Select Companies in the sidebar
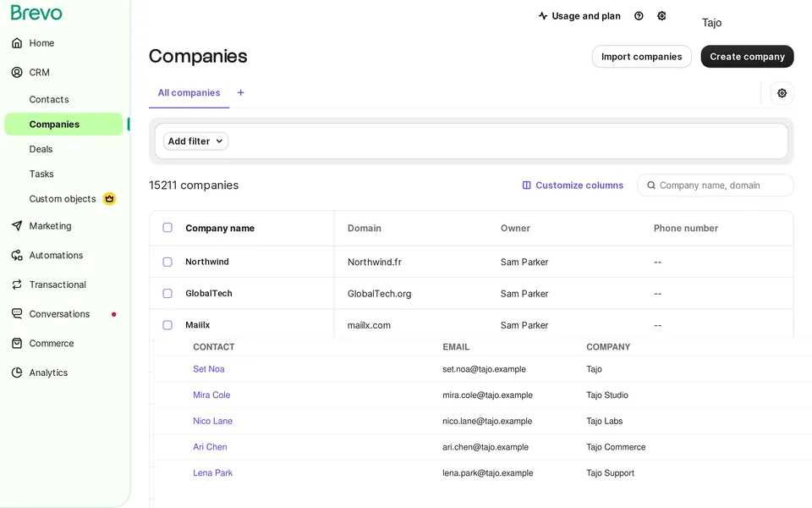This screenshot has height=508, width=812. click(63, 124)
